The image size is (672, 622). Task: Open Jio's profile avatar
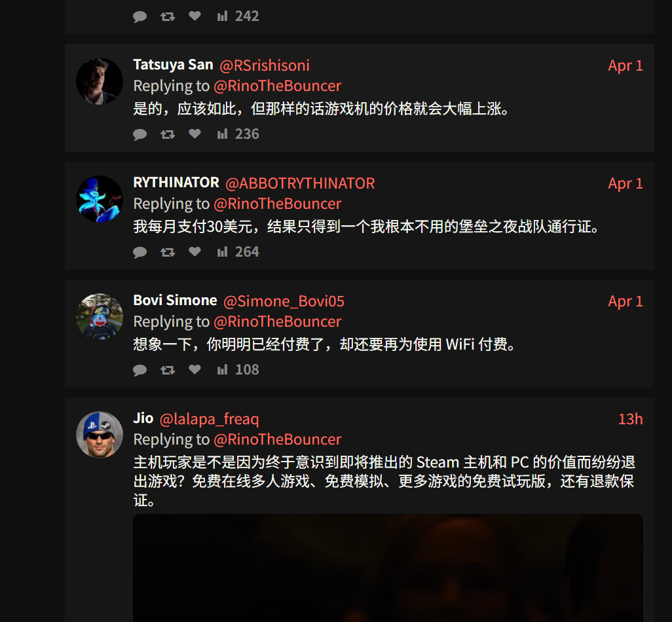pyautogui.click(x=100, y=435)
